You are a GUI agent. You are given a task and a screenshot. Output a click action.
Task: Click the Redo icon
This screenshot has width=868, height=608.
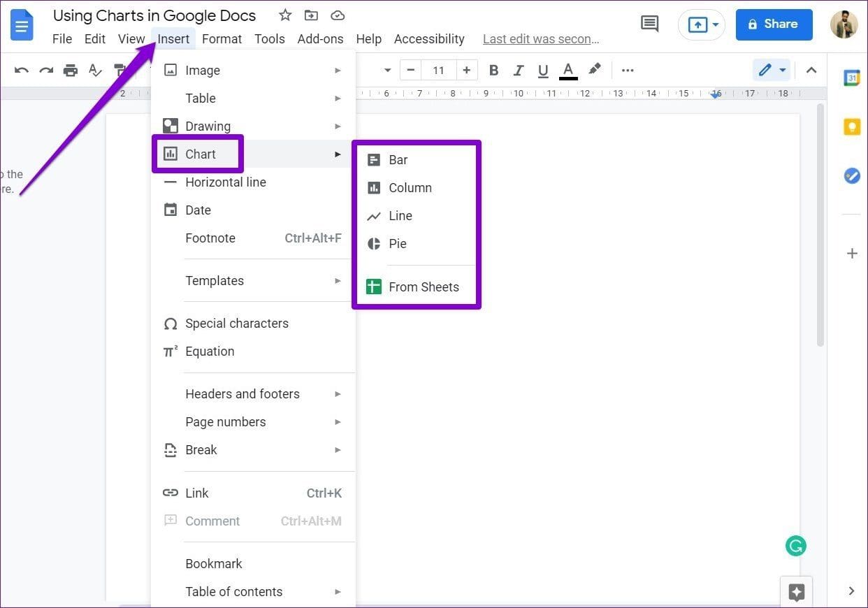46,70
